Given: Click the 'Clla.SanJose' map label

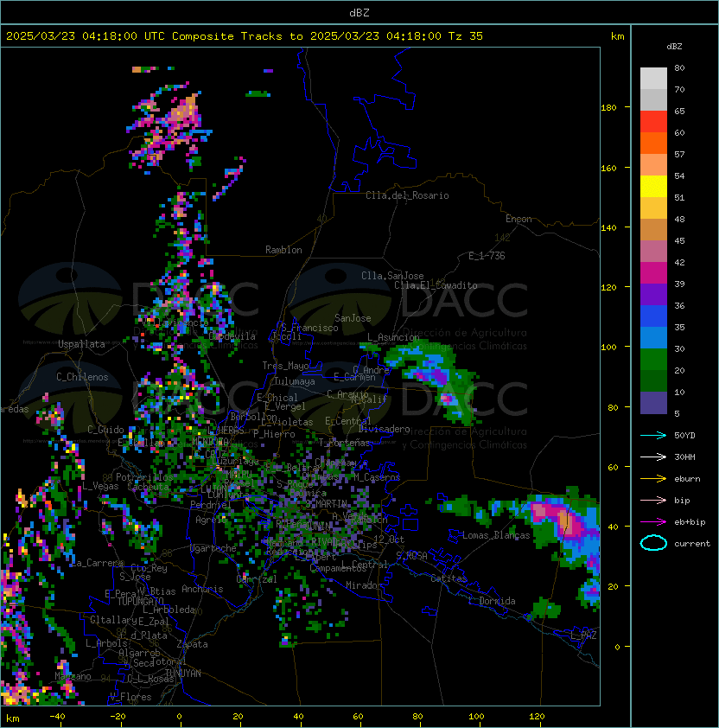Looking at the screenshot, I should [392, 276].
